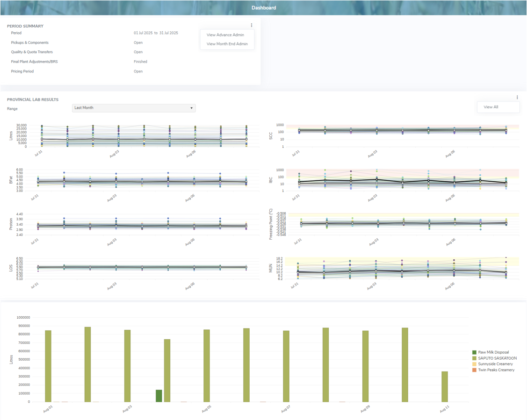Click the Dashboard title in the header
Image resolution: width=527 pixels, height=420 pixels.
click(x=264, y=7)
